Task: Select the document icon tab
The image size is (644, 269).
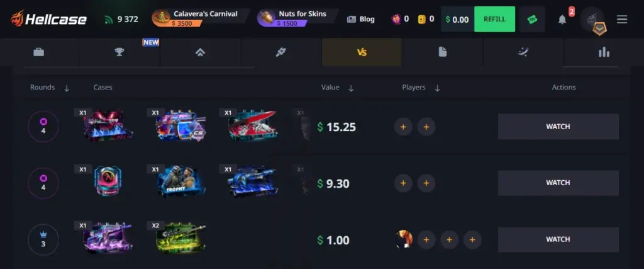Action: tap(442, 52)
